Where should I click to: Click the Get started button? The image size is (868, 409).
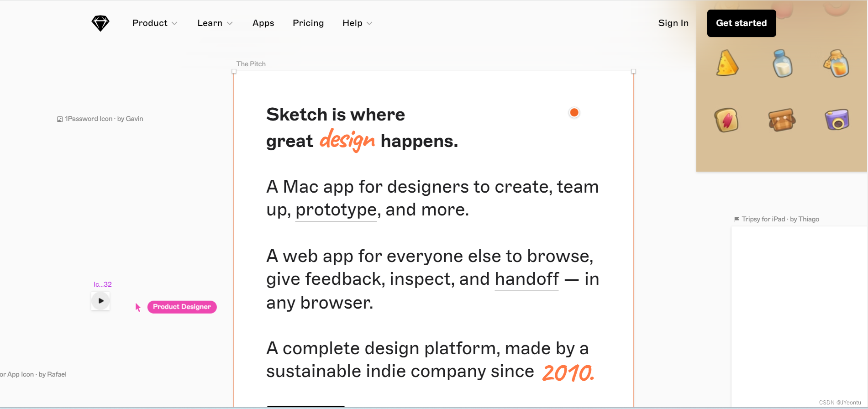(x=741, y=23)
